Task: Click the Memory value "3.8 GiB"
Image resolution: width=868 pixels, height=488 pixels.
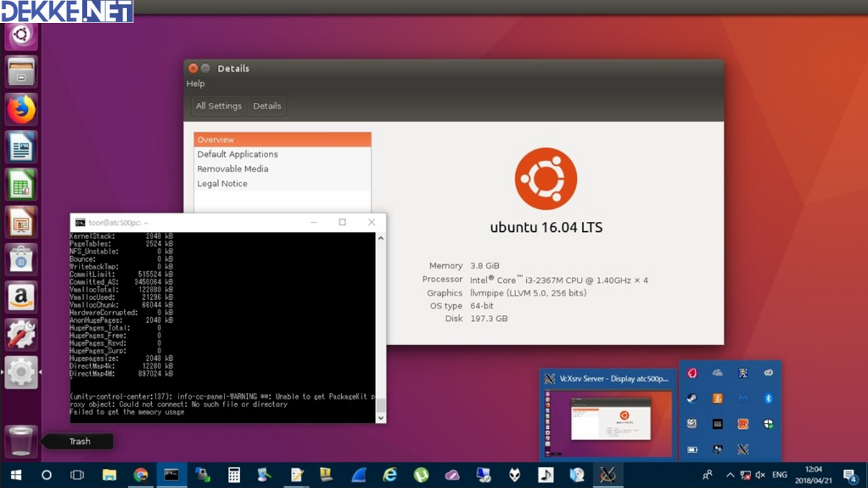Action: pos(485,266)
